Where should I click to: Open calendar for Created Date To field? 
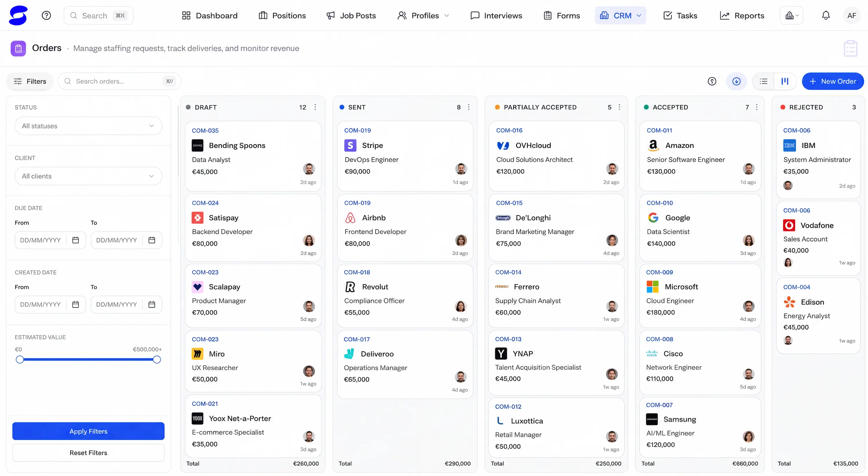point(152,305)
